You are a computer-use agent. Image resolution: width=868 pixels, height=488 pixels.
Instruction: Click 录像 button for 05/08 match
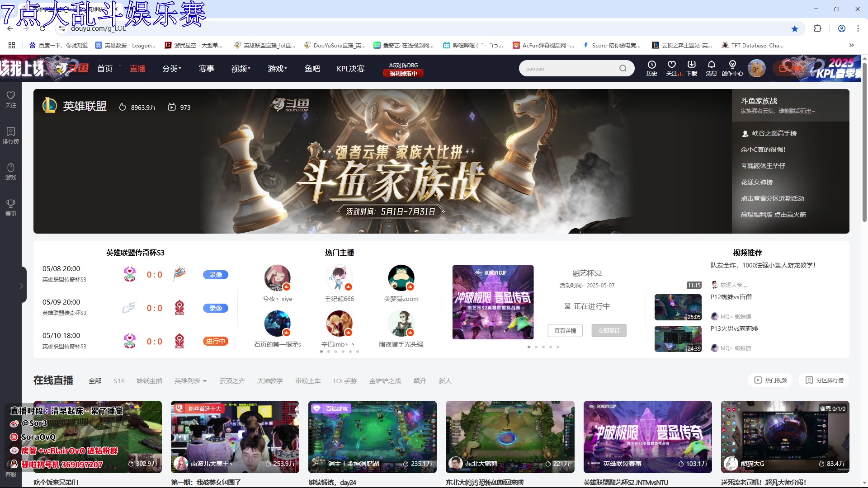[x=216, y=275]
